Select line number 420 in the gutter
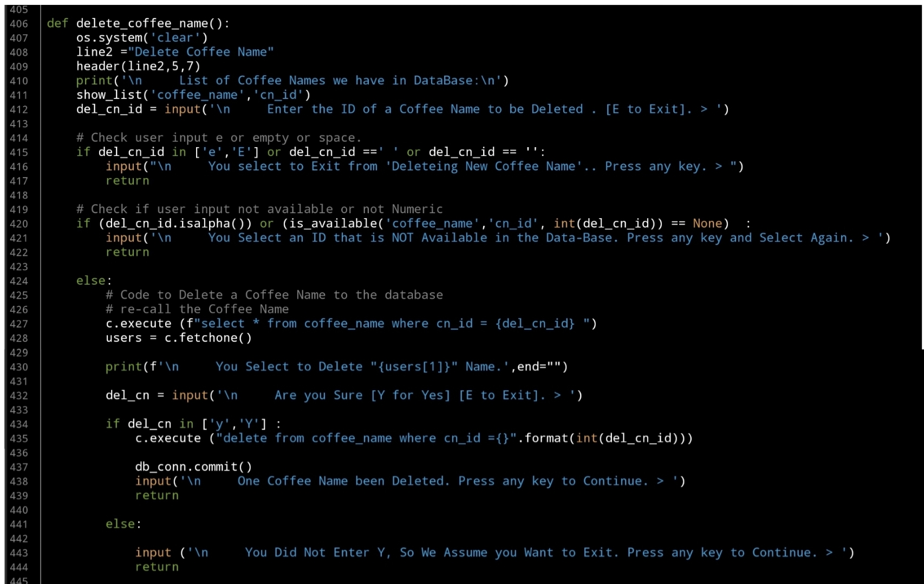This screenshot has height=584, width=924. pyautogui.click(x=18, y=224)
